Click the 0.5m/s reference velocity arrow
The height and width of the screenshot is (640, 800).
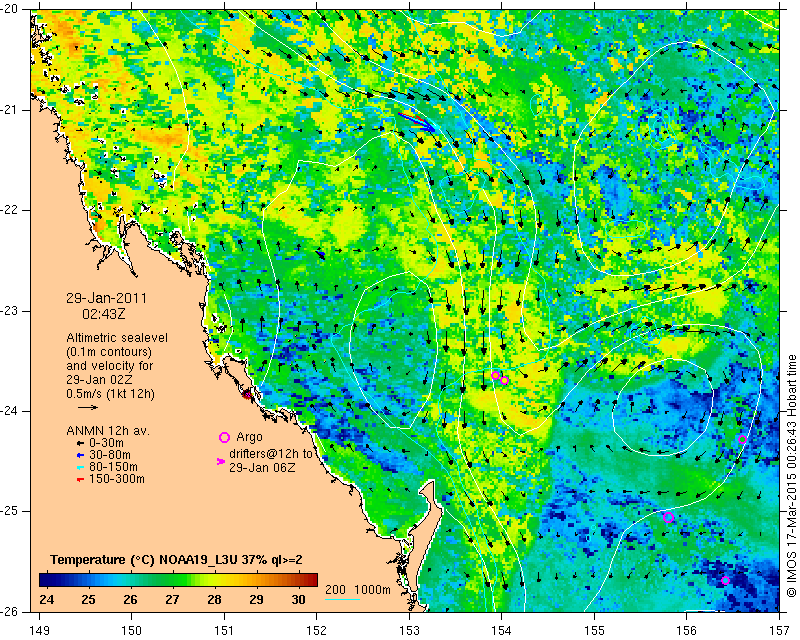click(x=87, y=407)
